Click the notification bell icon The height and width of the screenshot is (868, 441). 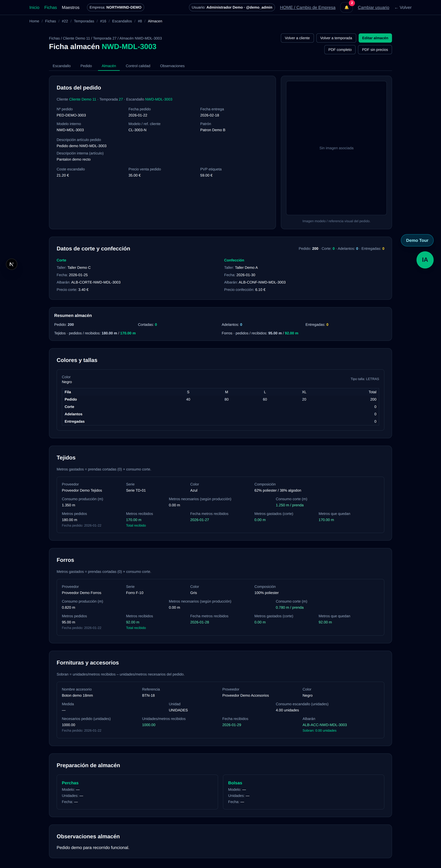(346, 7)
